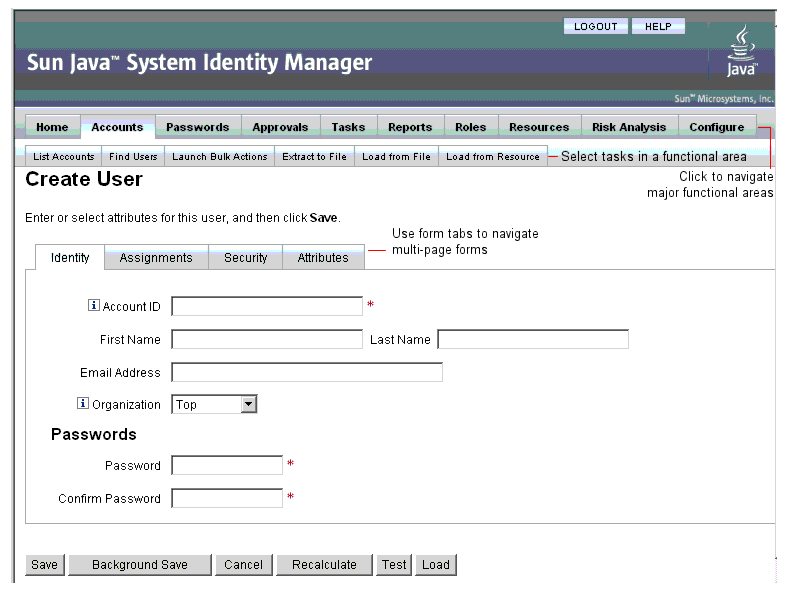Screen dimensions: 787x594
Task: Select Launch Bulk Actions
Action: pyautogui.click(x=219, y=157)
